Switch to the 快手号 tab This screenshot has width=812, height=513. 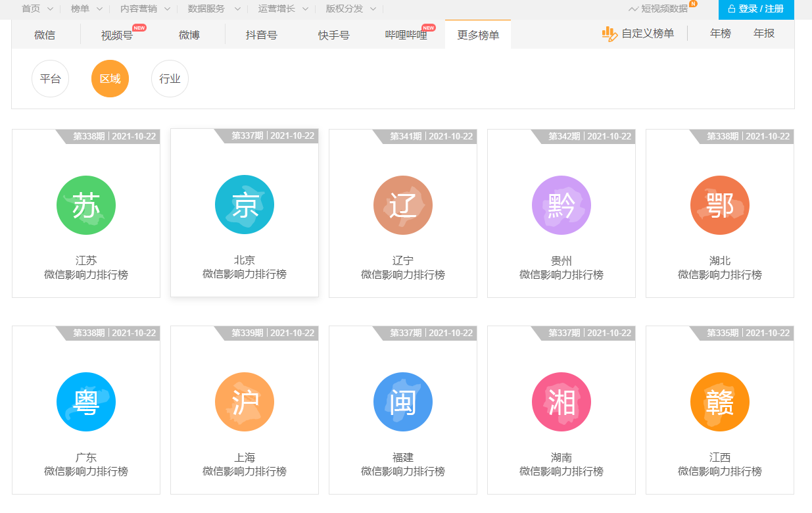click(334, 35)
